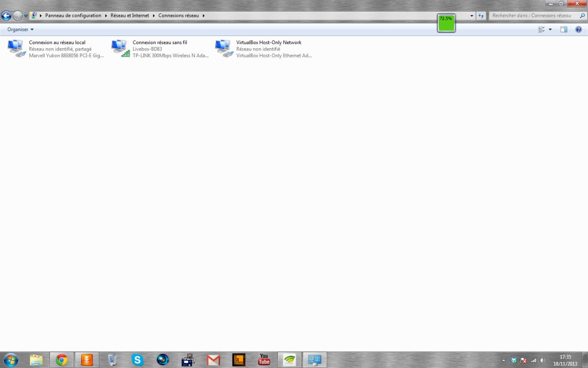Change the view using the view icon
The image size is (588, 368).
542,29
